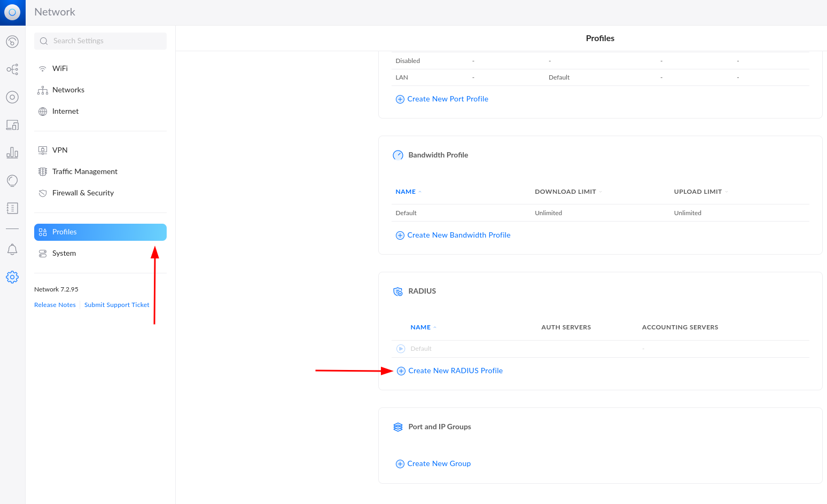Expand the Default RADIUS profile row
The image size is (827, 504).
pyautogui.click(x=401, y=349)
